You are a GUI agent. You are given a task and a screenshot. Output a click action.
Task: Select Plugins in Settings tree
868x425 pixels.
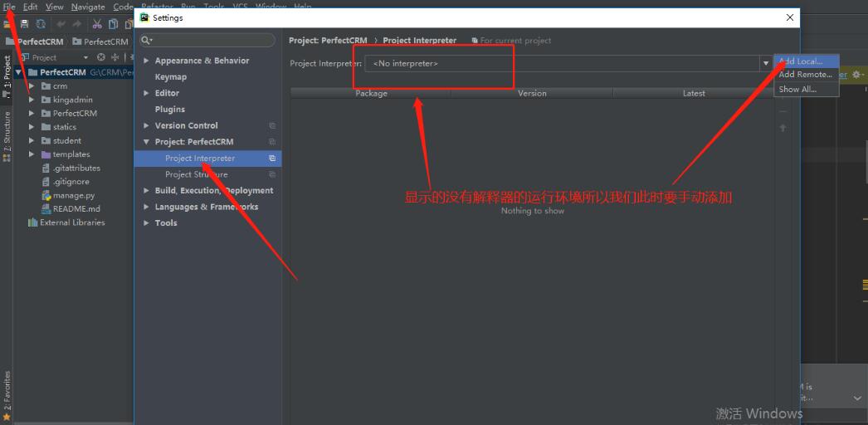[x=170, y=110]
